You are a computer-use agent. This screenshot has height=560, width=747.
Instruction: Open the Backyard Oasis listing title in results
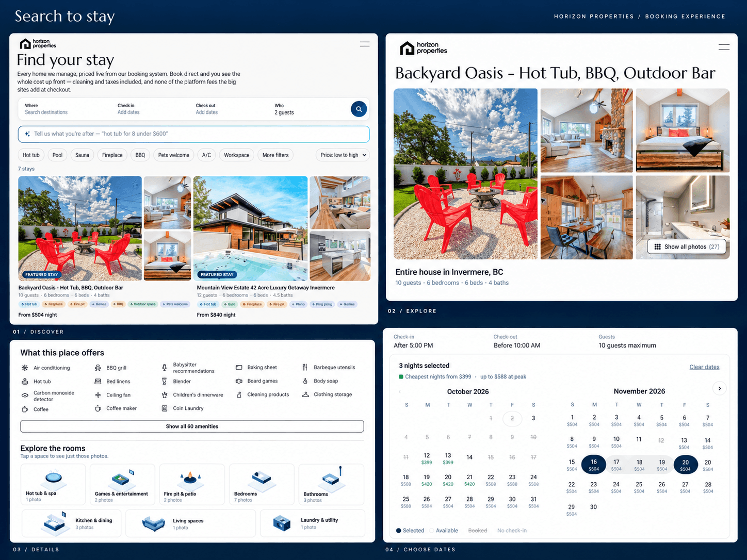click(71, 288)
